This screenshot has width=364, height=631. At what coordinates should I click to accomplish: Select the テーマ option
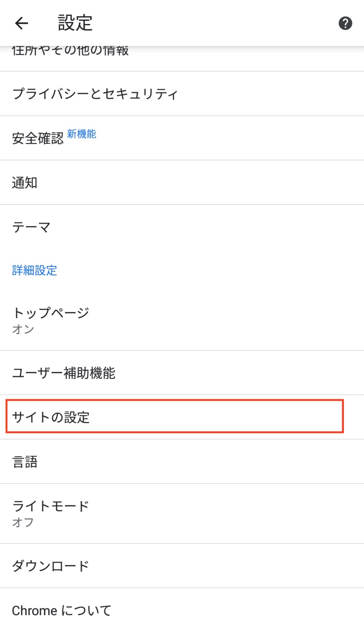31,227
